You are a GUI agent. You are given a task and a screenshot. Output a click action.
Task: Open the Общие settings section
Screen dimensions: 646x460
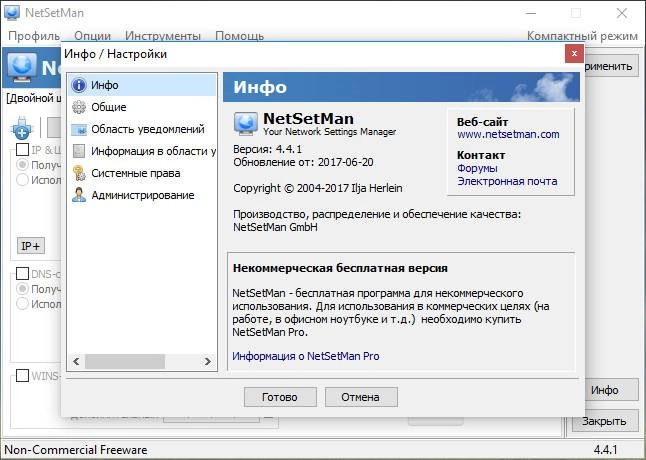coord(142,107)
